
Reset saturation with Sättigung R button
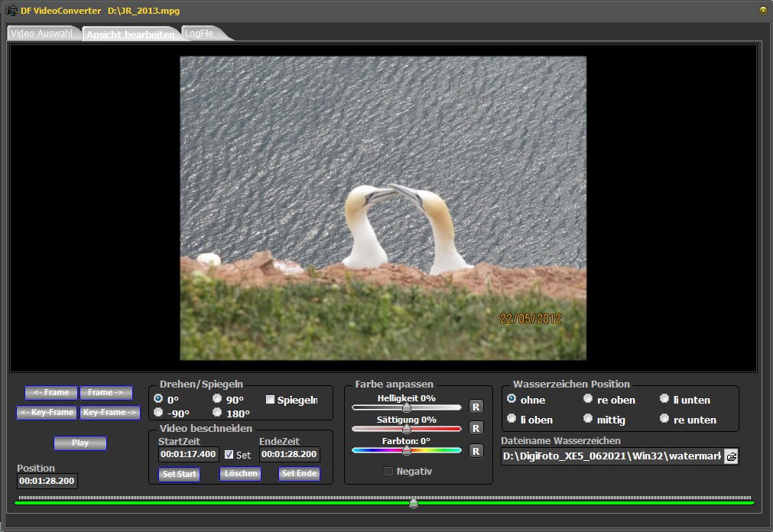(x=476, y=428)
